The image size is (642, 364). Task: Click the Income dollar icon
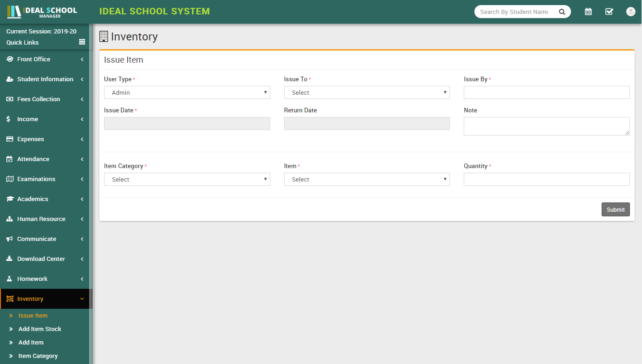coord(8,119)
